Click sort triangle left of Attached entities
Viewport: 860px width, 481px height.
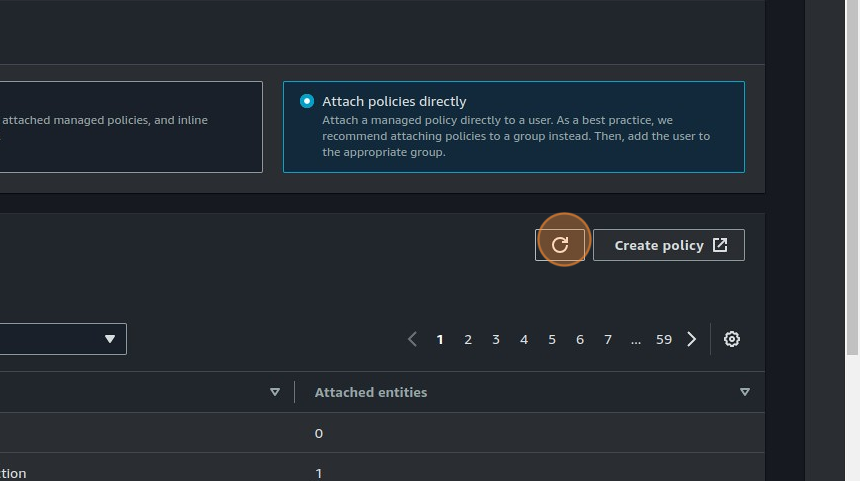[x=275, y=392]
